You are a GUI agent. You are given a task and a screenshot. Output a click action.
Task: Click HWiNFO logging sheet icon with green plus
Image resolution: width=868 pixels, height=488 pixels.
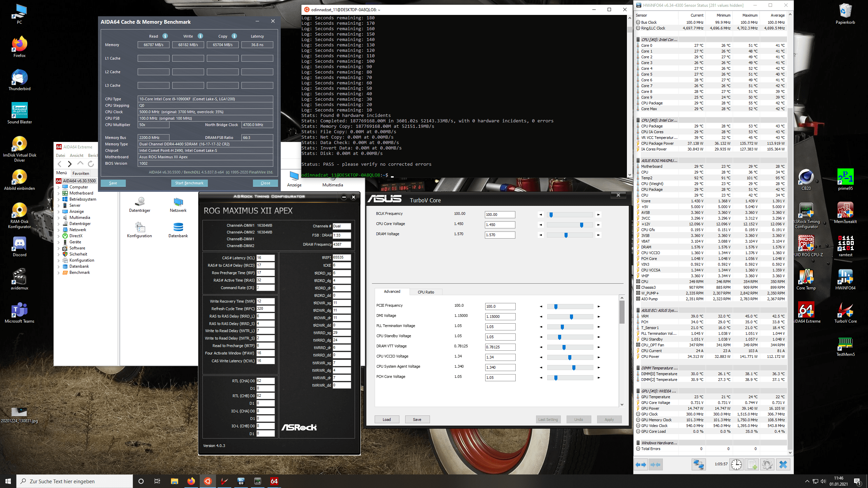click(x=752, y=465)
